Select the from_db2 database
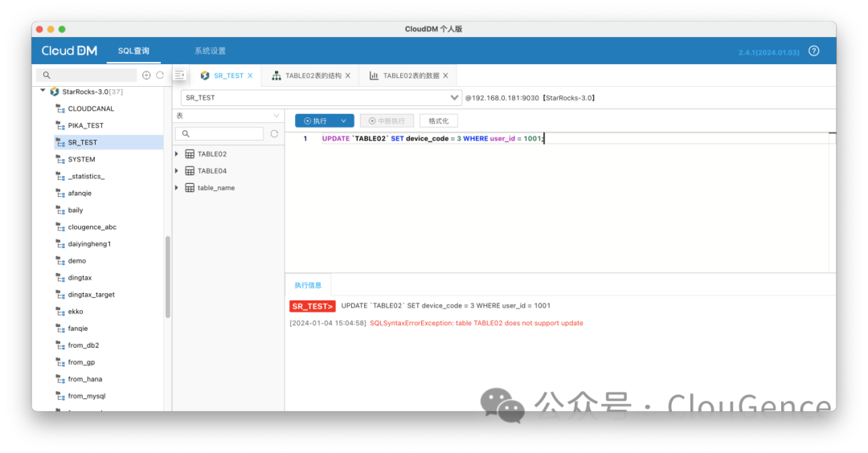868x453 pixels. click(84, 345)
